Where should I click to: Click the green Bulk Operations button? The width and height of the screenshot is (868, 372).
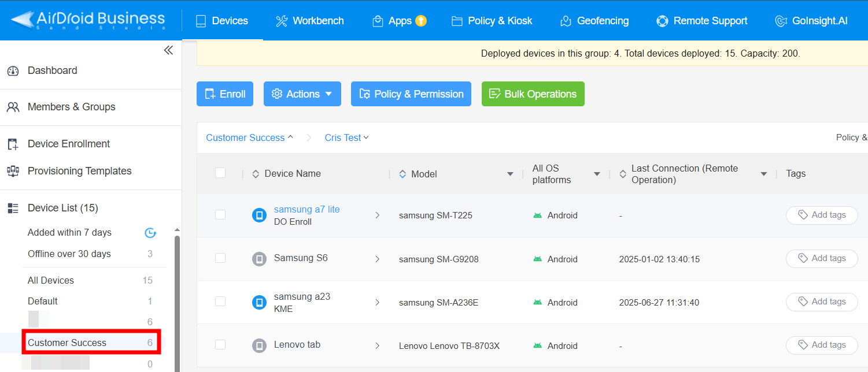click(533, 94)
